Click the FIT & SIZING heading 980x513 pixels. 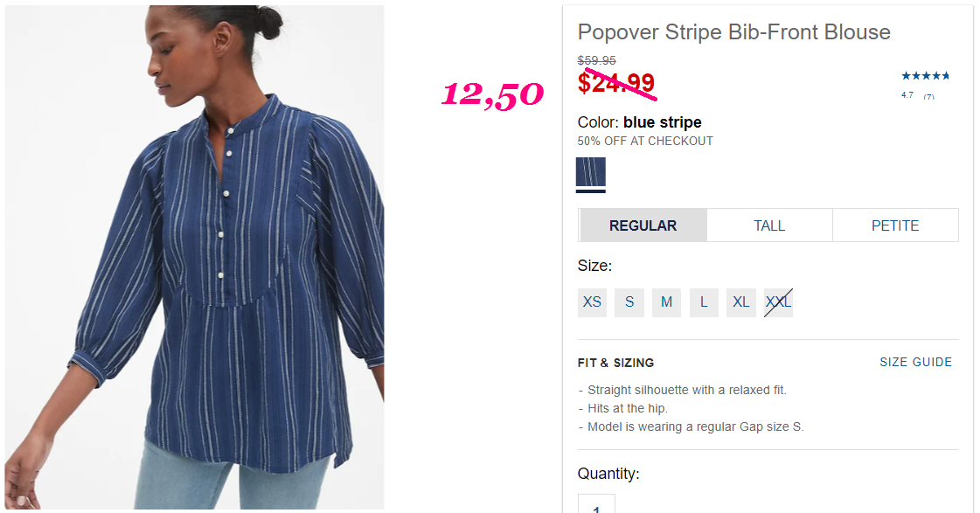[615, 363]
